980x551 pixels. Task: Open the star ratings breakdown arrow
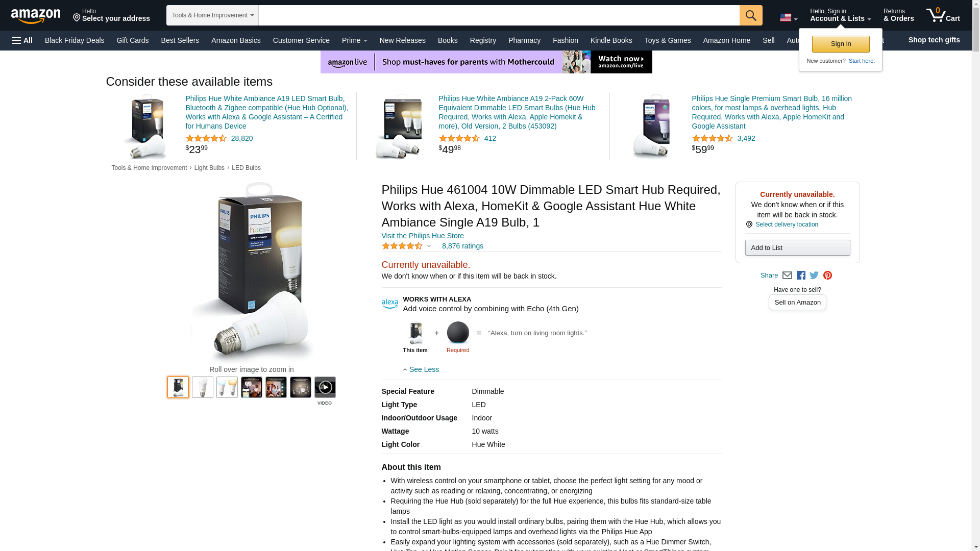[429, 246]
